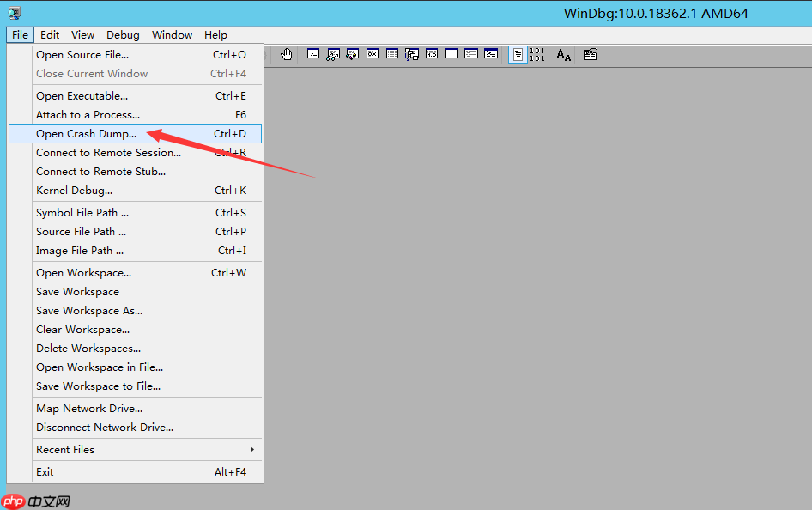Viewport: 812px width, 510px height.
Task: Open Source File Path ... setting
Action: coord(135,232)
